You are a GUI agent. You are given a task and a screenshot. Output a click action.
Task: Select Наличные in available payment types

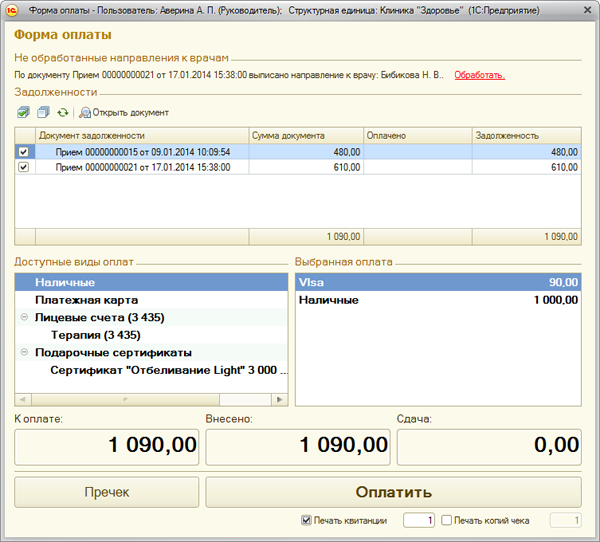coord(152,282)
